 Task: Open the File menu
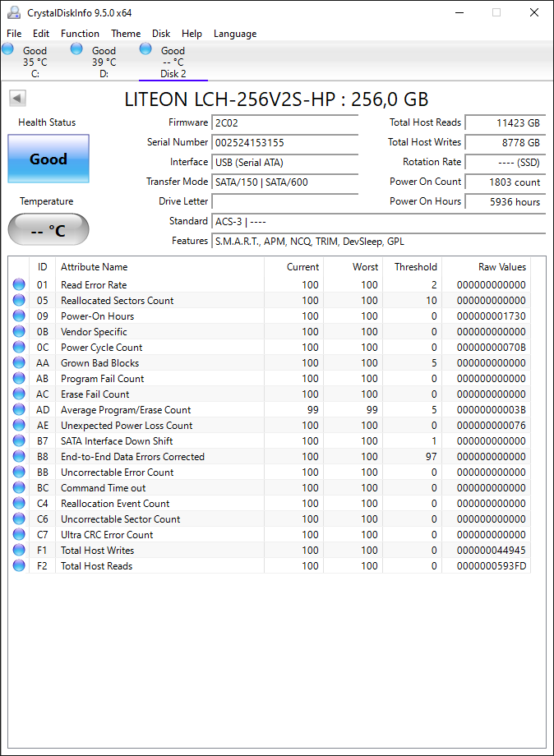[x=14, y=33]
